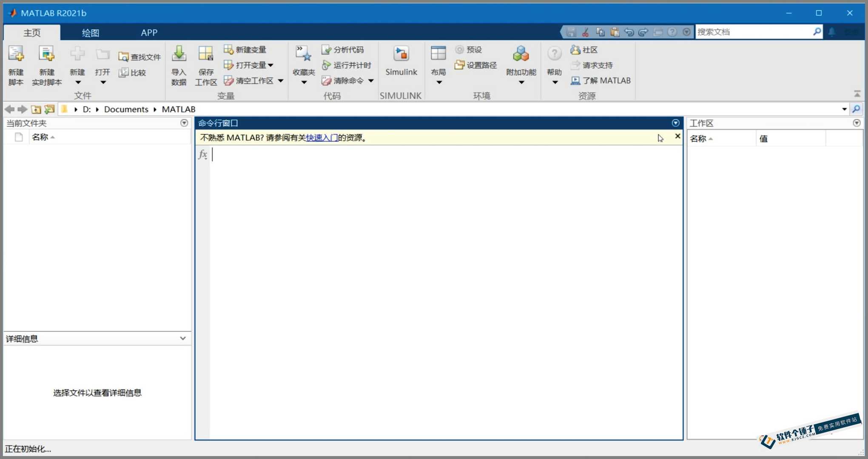Click the documentation search magnifier icon

[x=817, y=32]
